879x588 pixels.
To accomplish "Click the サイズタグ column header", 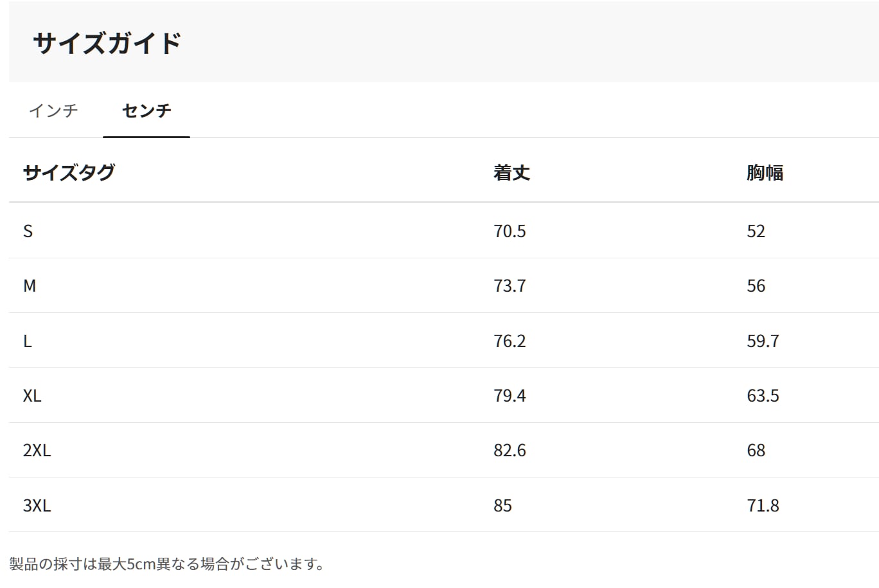I will (69, 172).
